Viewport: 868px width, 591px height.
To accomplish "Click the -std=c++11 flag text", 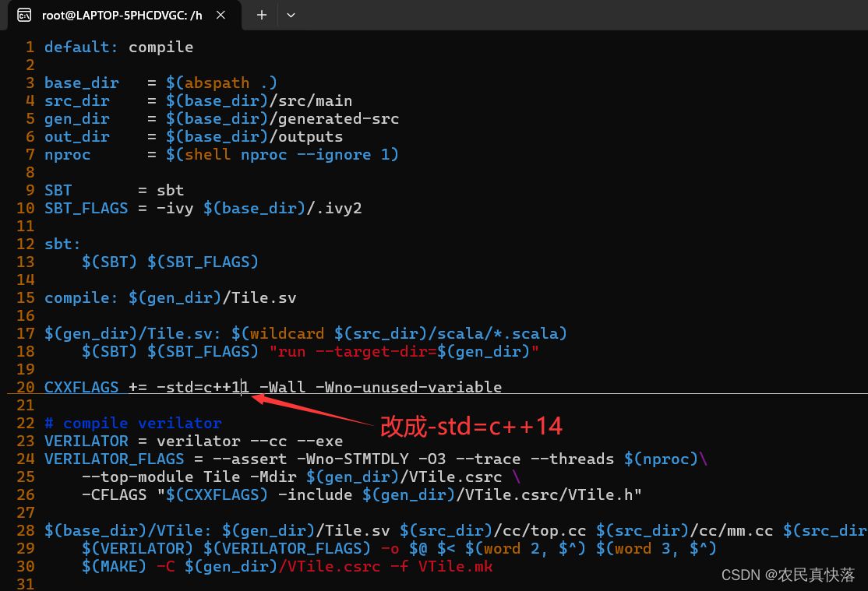I will click(203, 387).
